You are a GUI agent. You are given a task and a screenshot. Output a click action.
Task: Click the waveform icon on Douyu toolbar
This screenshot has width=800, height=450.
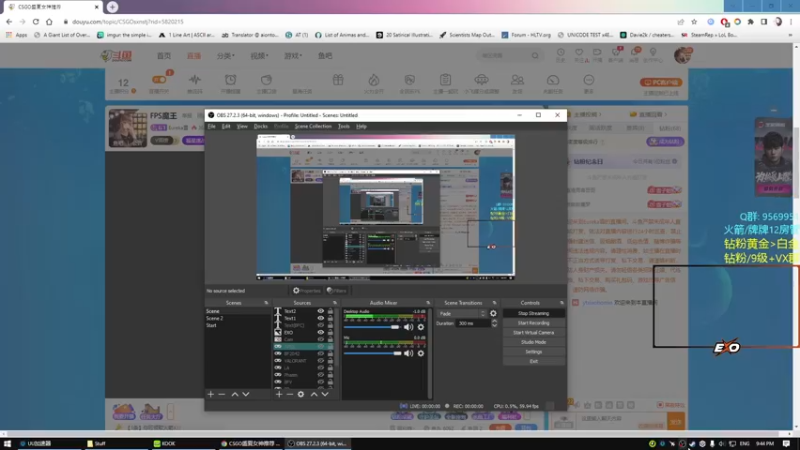tap(195, 80)
